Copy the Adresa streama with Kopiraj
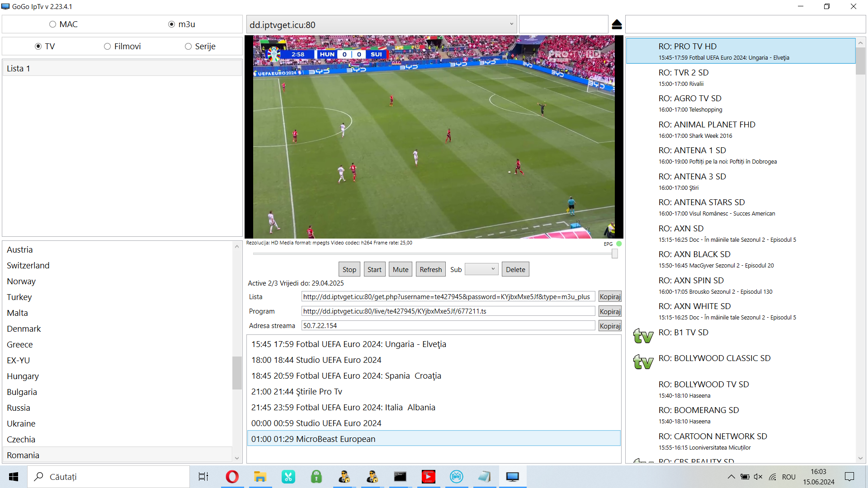This screenshot has height=488, width=868. 610,325
